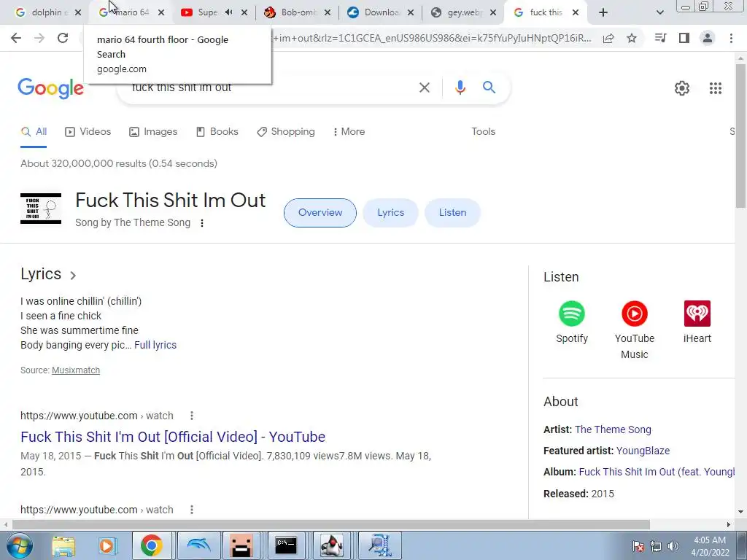747x560 pixels.
Task: Click the address bar URL text
Action: click(431, 38)
